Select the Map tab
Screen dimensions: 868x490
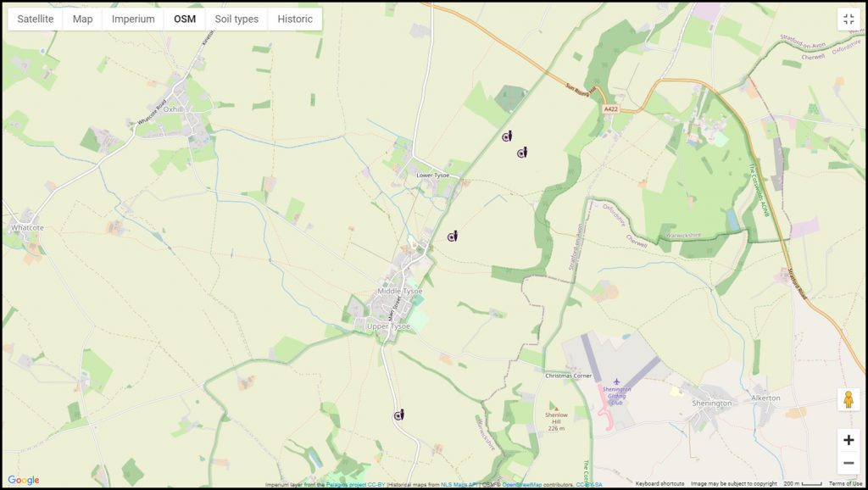point(81,18)
